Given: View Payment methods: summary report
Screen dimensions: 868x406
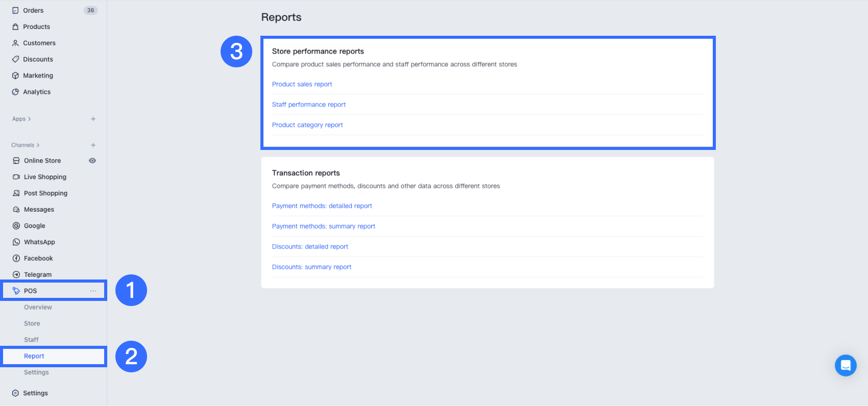Looking at the screenshot, I should [323, 226].
